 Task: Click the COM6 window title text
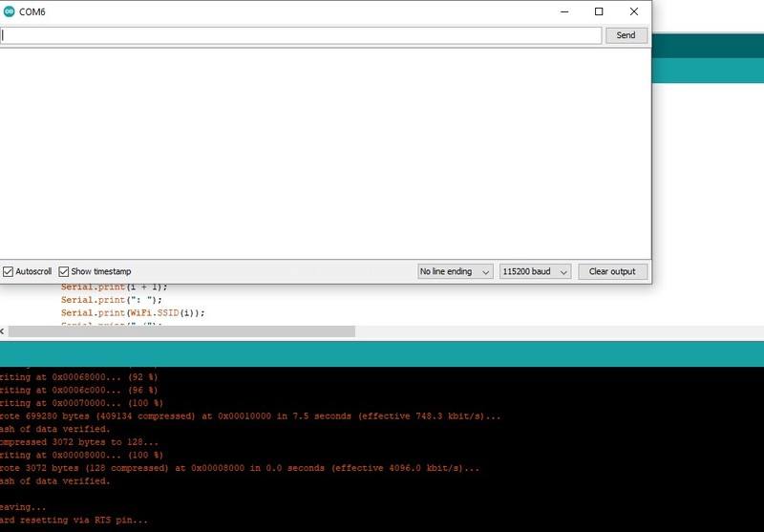(32, 11)
